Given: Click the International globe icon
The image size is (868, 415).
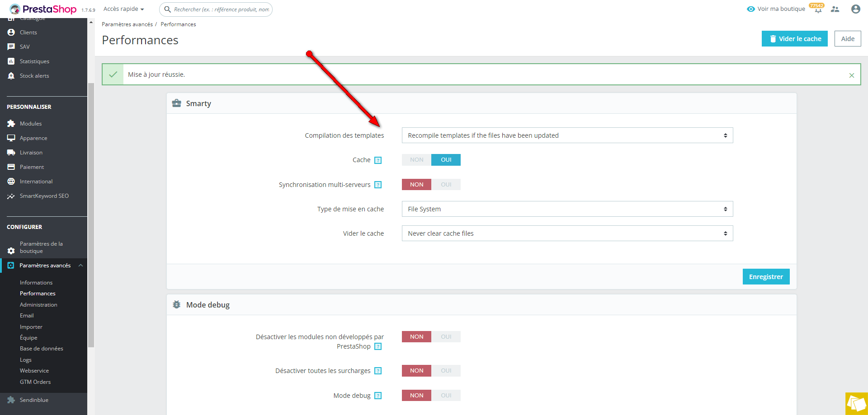Looking at the screenshot, I should point(11,182).
